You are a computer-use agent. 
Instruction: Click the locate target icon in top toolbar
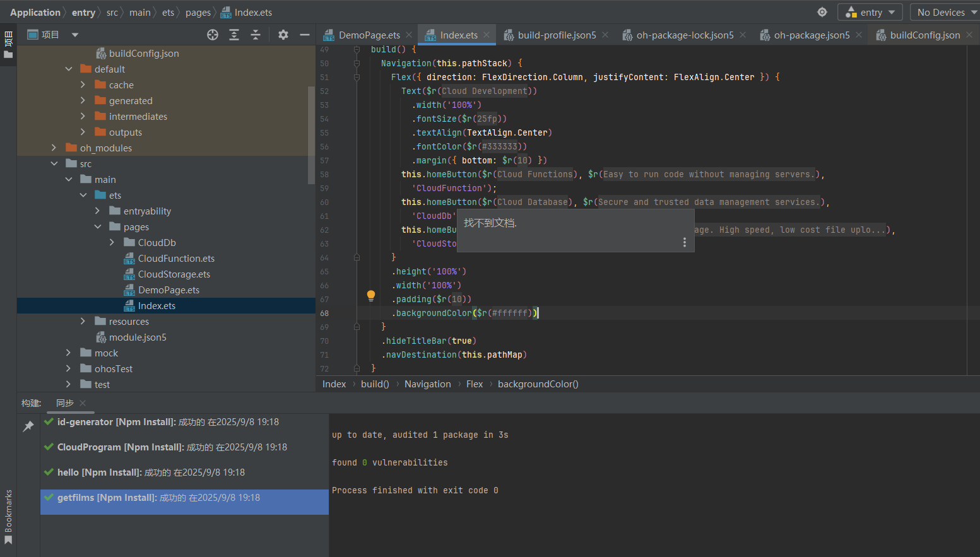(x=822, y=12)
